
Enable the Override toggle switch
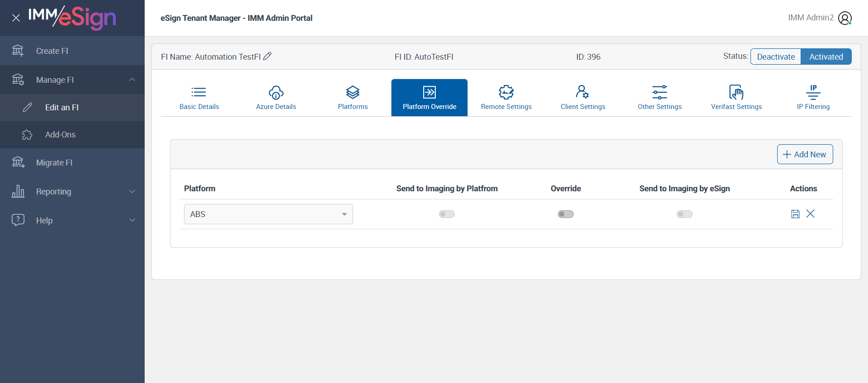coord(566,214)
